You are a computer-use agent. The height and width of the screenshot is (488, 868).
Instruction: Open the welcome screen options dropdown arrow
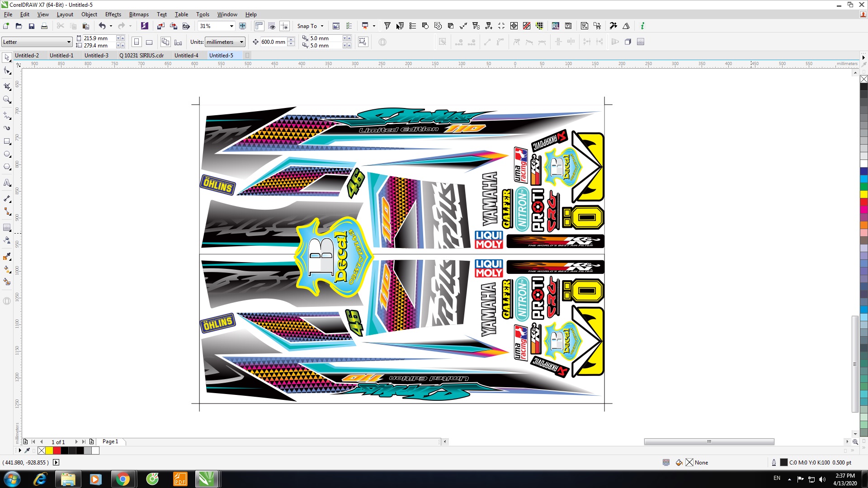click(x=374, y=26)
